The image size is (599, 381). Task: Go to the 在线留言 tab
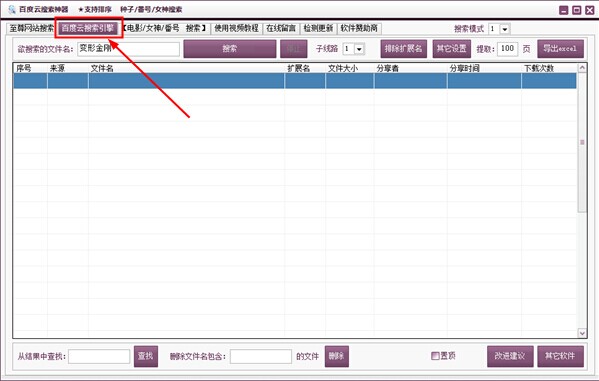click(x=281, y=28)
